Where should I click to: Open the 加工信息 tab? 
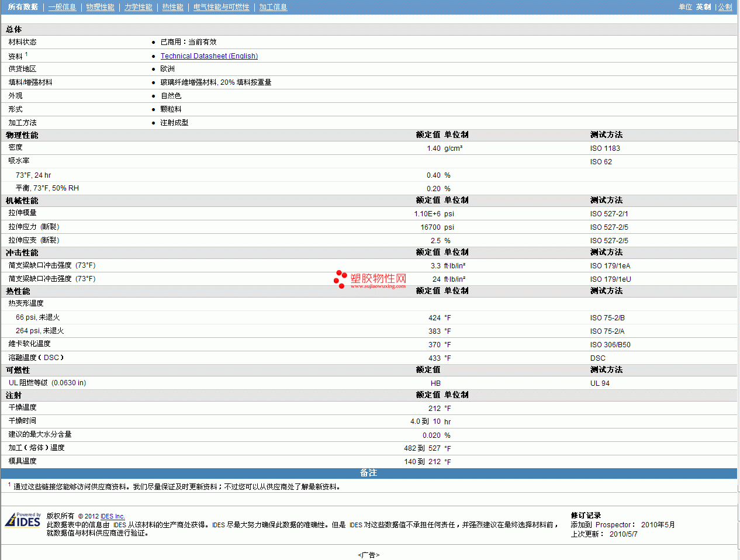tap(273, 7)
